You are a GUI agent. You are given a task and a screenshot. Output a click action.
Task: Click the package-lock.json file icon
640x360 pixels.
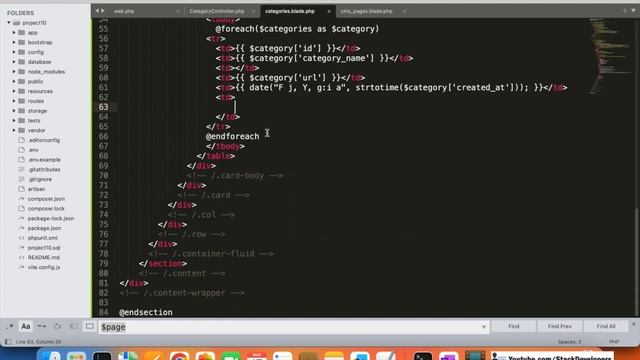22,218
